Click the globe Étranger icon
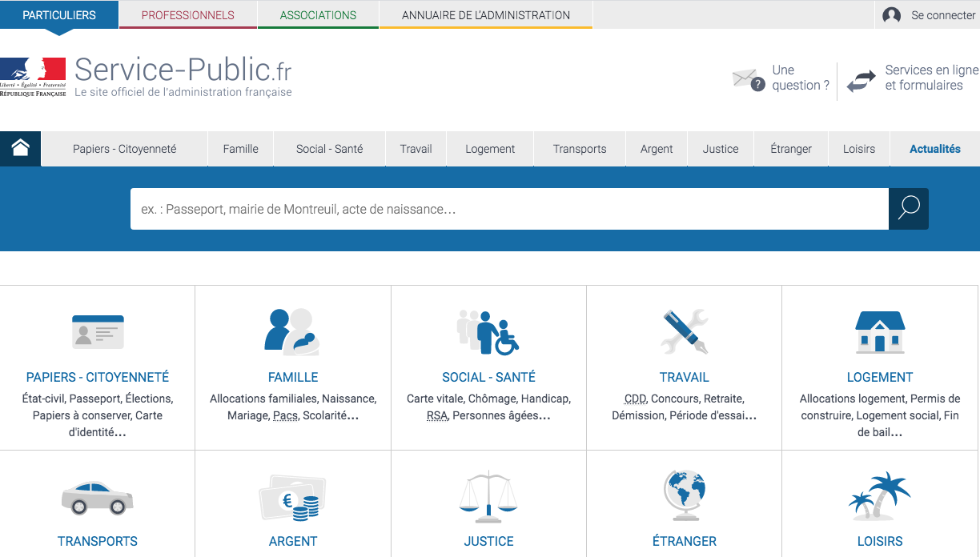The height and width of the screenshot is (557, 980). click(685, 496)
